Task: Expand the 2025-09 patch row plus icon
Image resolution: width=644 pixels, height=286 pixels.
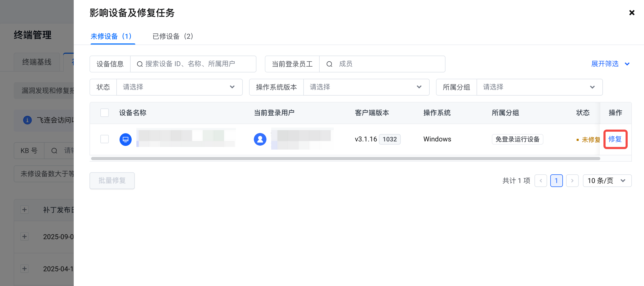Action: click(x=24, y=236)
